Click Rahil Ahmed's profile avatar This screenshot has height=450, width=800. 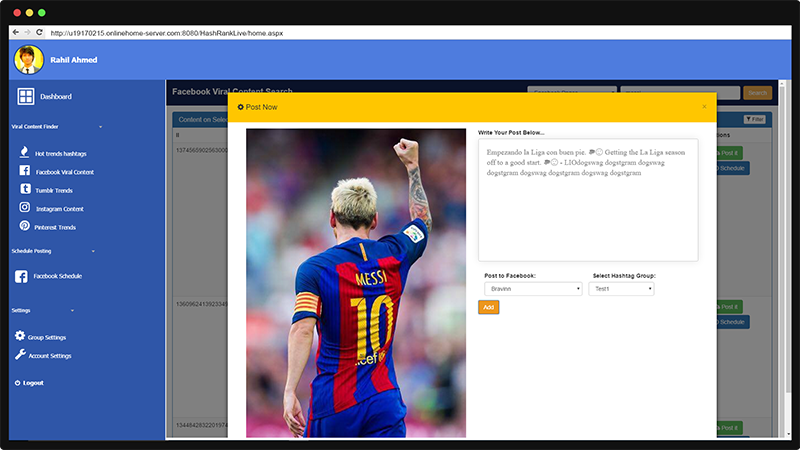[28, 59]
